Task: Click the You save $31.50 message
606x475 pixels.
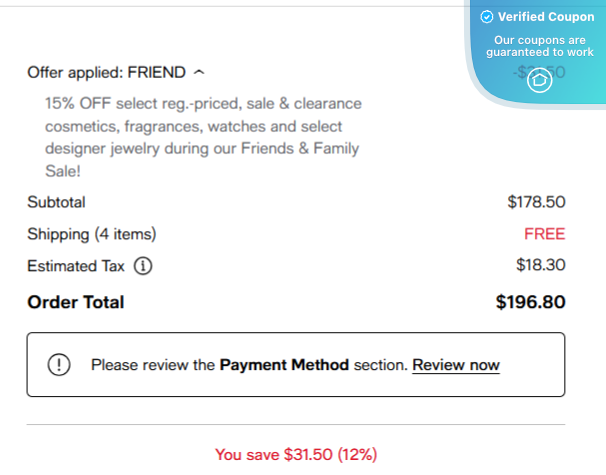Action: point(296,455)
